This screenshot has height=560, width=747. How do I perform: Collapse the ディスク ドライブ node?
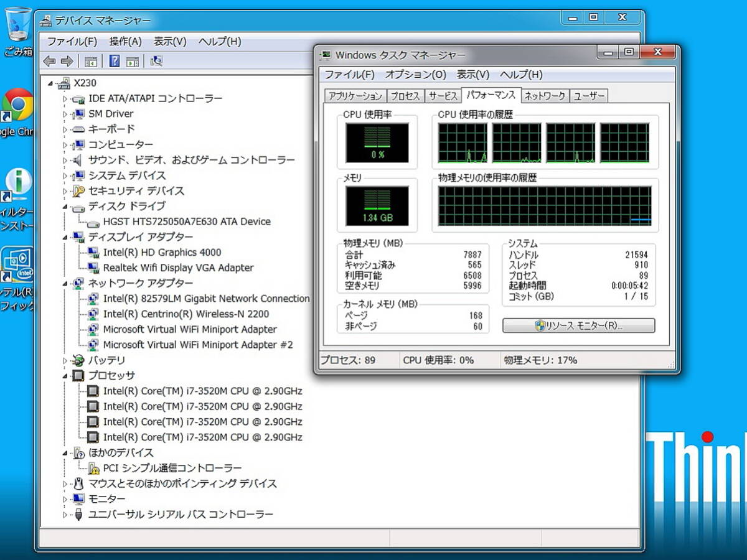pos(65,207)
